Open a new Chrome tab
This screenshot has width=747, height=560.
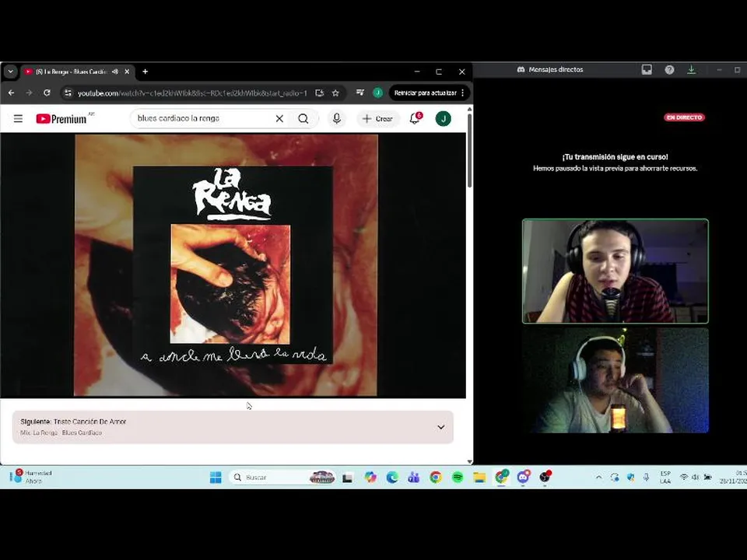[146, 72]
